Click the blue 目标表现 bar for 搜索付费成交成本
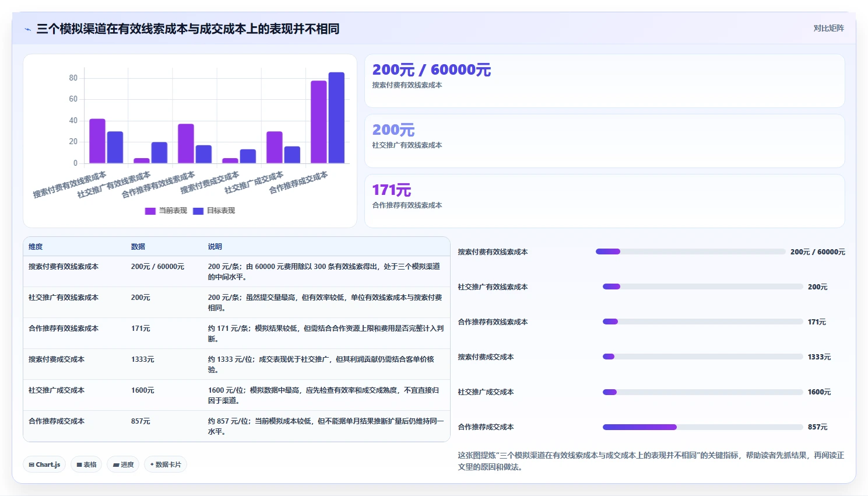Viewport: 868px width, 496px height. (248, 156)
